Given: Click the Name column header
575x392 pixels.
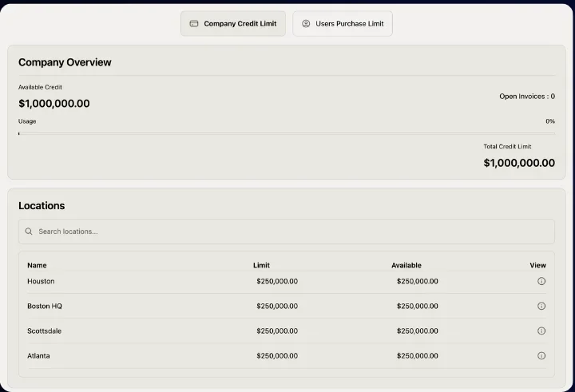Looking at the screenshot, I should point(37,265).
